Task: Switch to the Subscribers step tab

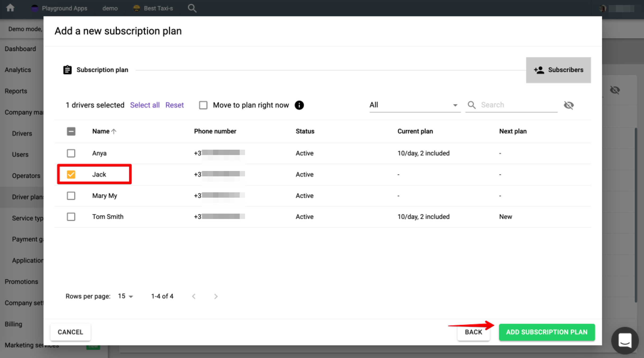Action: pyautogui.click(x=558, y=70)
